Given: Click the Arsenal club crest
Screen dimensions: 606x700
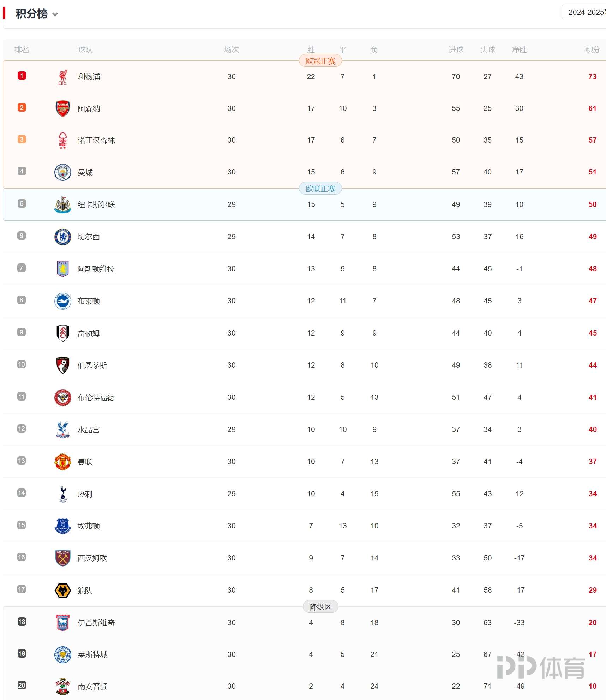Looking at the screenshot, I should tap(62, 108).
